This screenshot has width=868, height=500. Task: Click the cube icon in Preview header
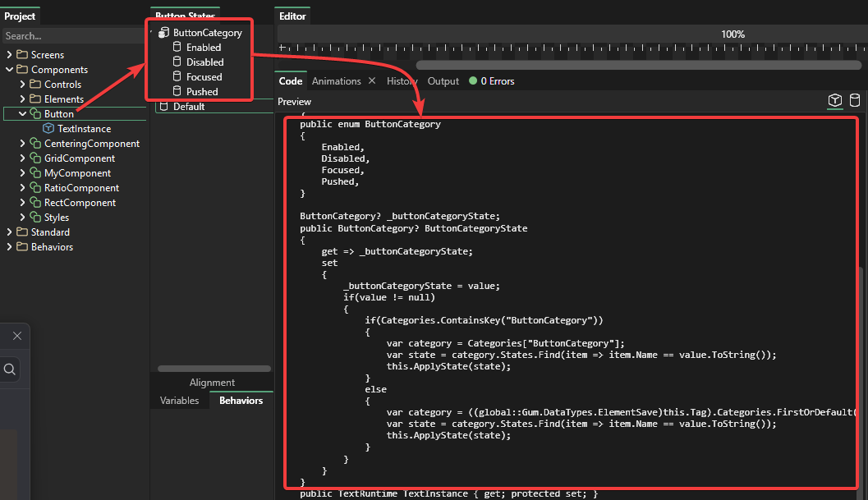click(x=834, y=101)
